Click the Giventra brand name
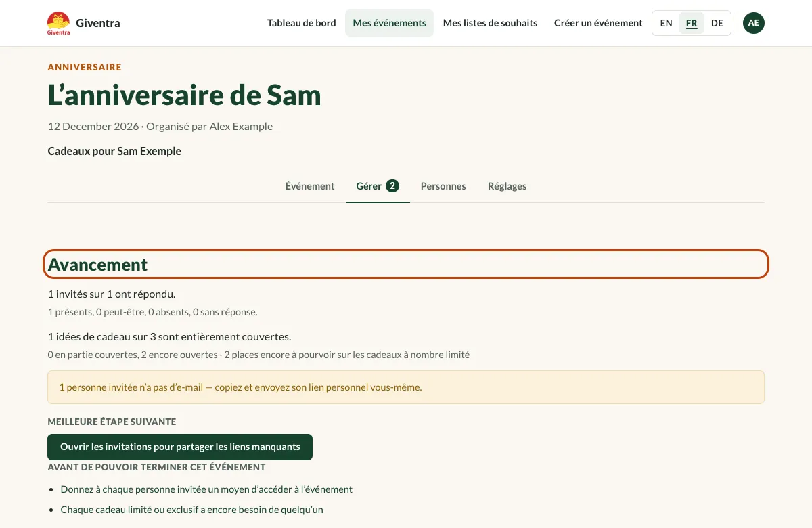The width and height of the screenshot is (812, 528). (98, 23)
